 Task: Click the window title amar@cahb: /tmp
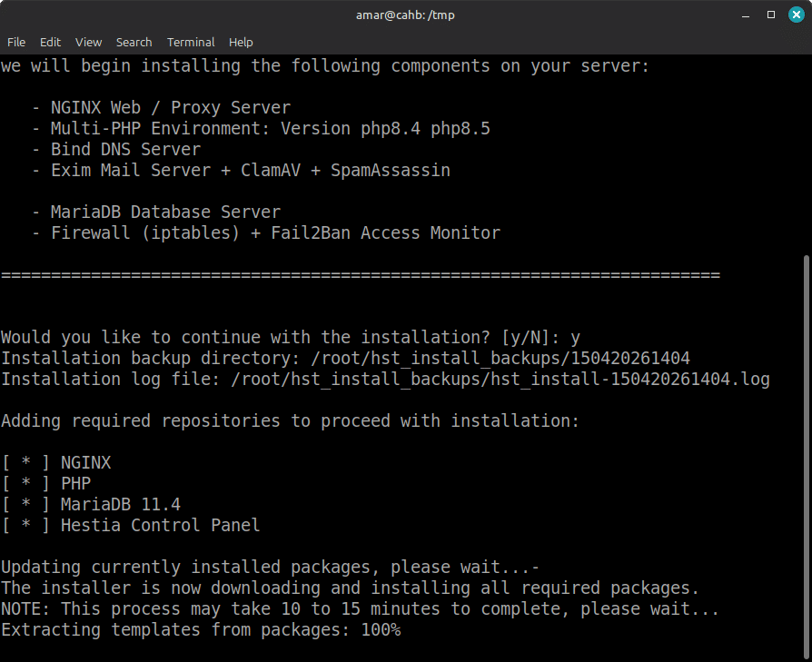[405, 15]
